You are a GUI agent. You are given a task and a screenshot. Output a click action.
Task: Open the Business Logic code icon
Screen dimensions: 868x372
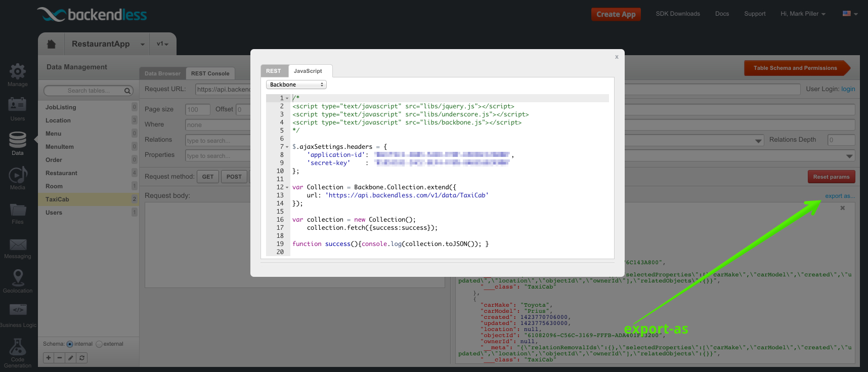pyautogui.click(x=17, y=310)
